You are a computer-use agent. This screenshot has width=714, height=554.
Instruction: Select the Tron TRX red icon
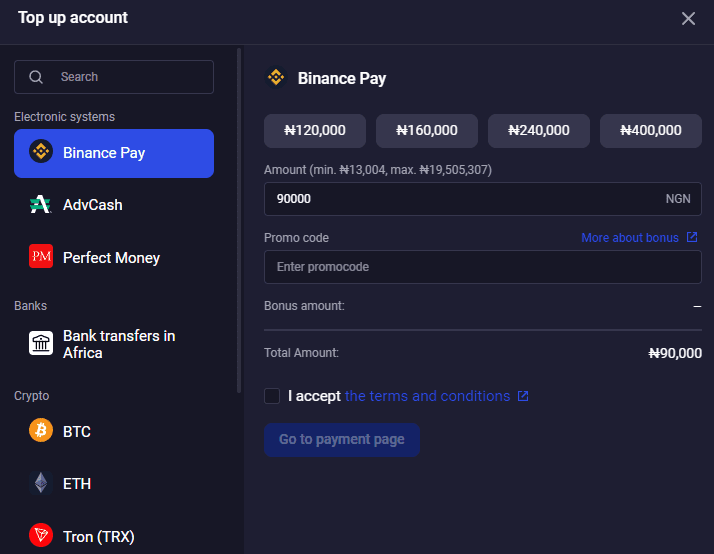point(41,535)
